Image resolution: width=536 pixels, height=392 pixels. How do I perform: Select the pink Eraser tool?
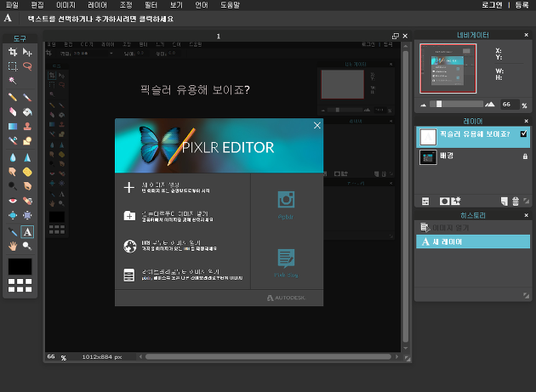click(13, 111)
